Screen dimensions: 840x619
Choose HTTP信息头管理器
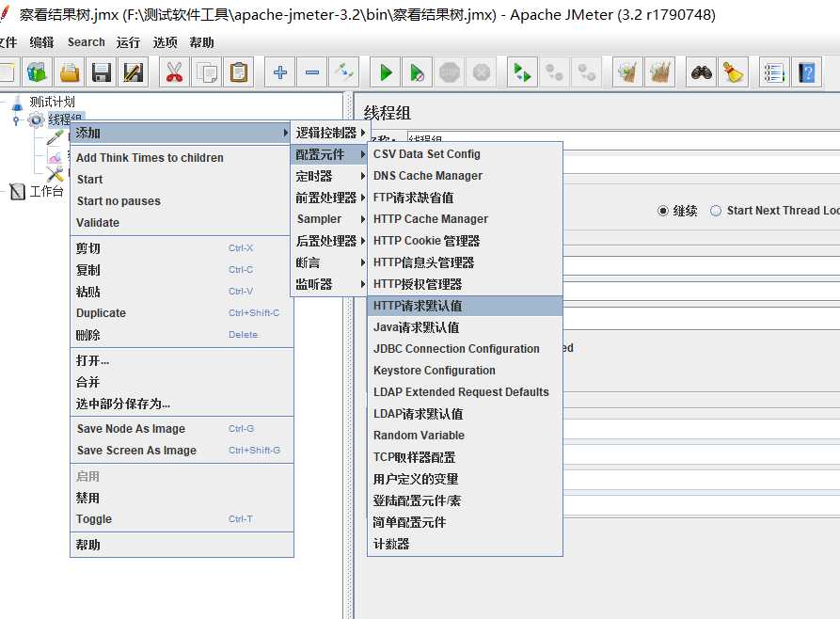point(465,262)
